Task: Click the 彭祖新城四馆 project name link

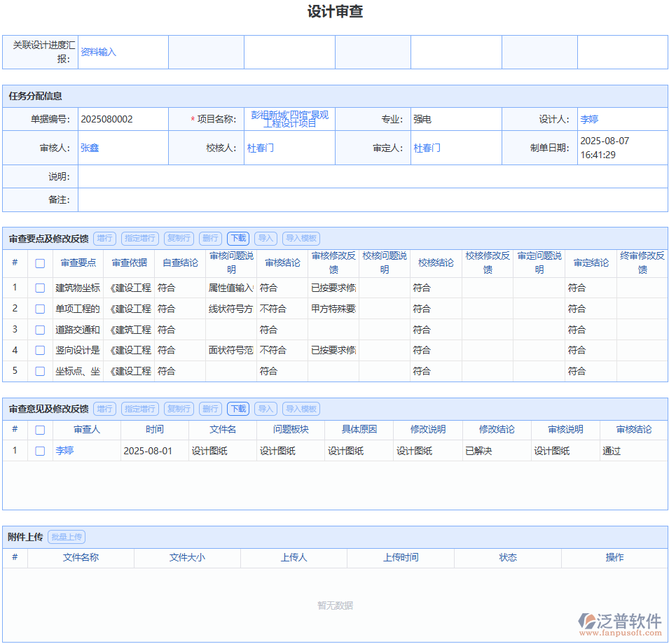Action: tap(289, 118)
